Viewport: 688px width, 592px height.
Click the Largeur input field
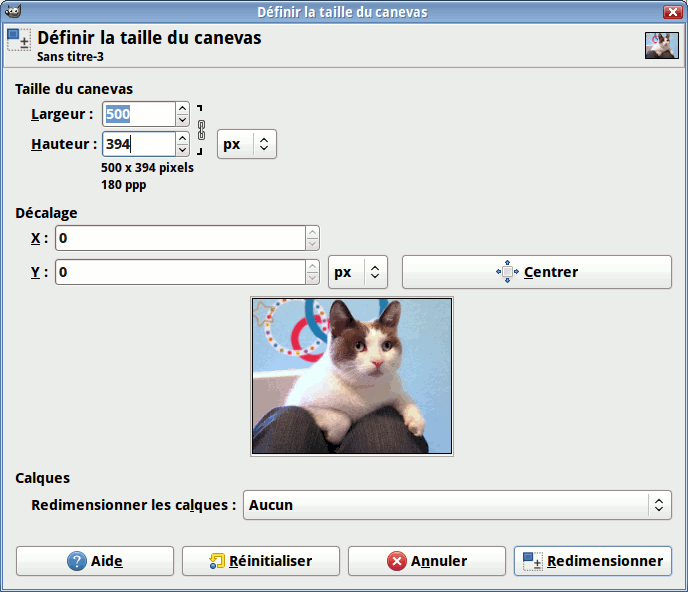tap(138, 114)
